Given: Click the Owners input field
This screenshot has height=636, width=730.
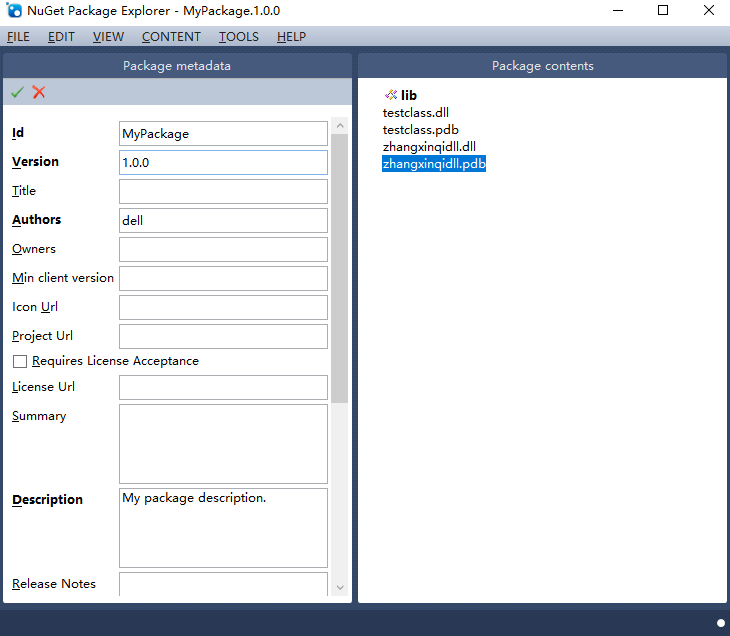Looking at the screenshot, I should coord(223,250).
